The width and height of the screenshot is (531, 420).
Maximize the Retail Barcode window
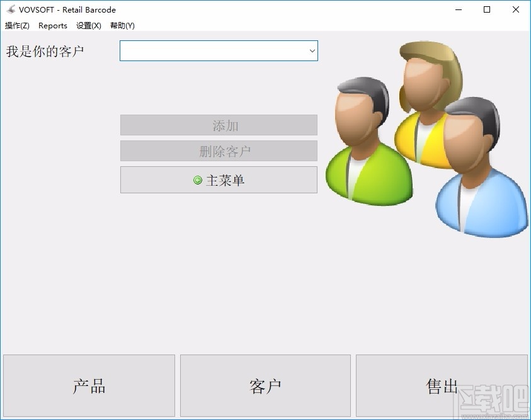point(487,9)
